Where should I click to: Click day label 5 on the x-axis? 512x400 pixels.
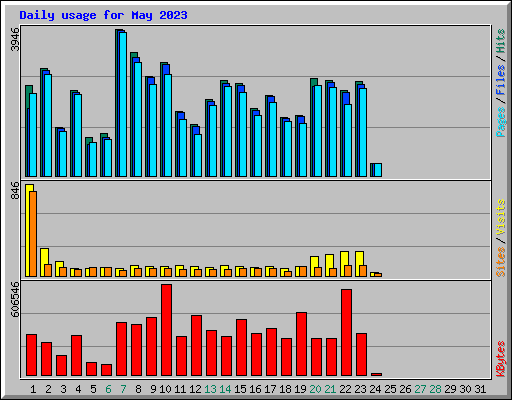(93, 389)
